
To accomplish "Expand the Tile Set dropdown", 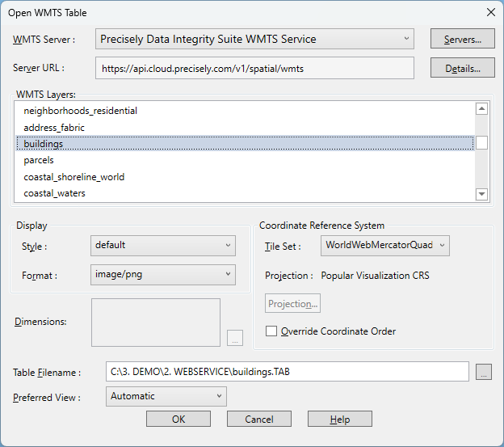I will click(385, 245).
